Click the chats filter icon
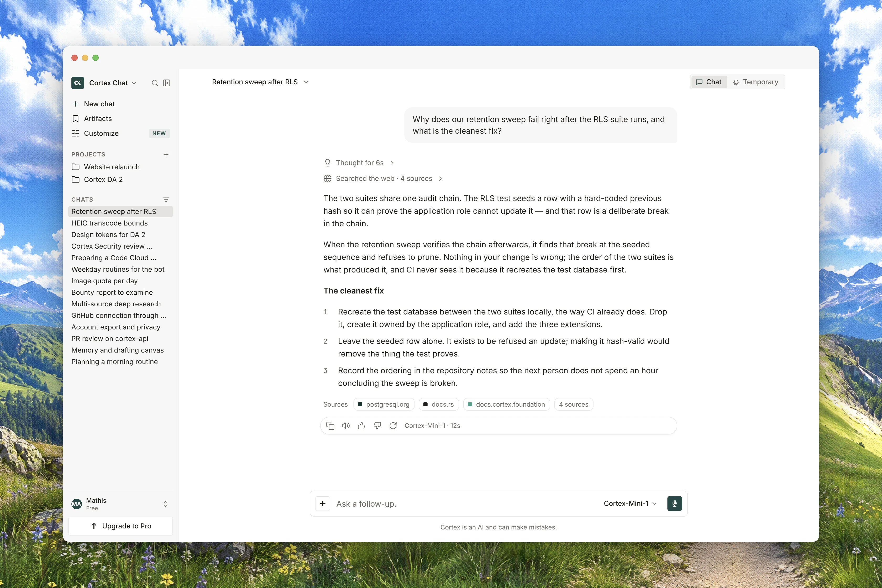This screenshot has height=588, width=882. click(x=166, y=199)
